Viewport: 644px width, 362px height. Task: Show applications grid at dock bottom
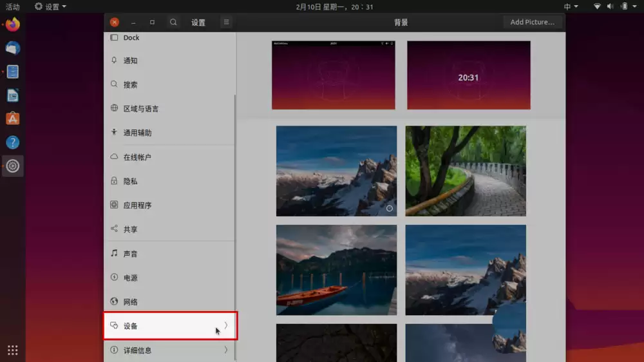13,350
